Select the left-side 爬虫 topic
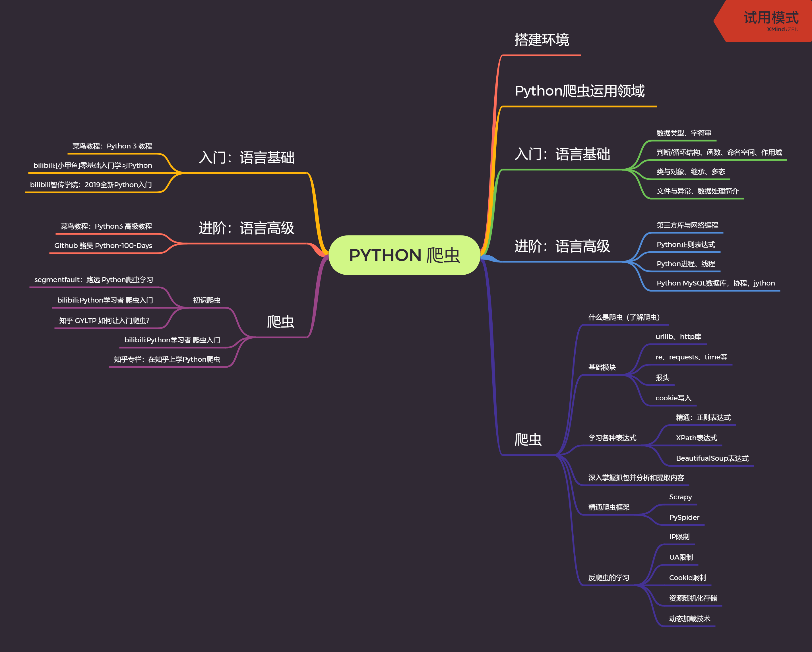The image size is (812, 652). click(281, 322)
